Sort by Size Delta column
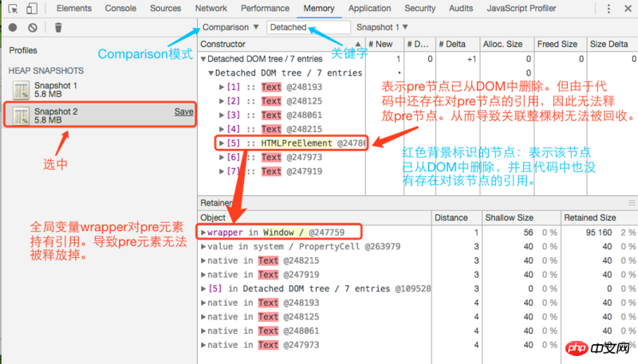The width and height of the screenshot is (638, 364). point(612,44)
